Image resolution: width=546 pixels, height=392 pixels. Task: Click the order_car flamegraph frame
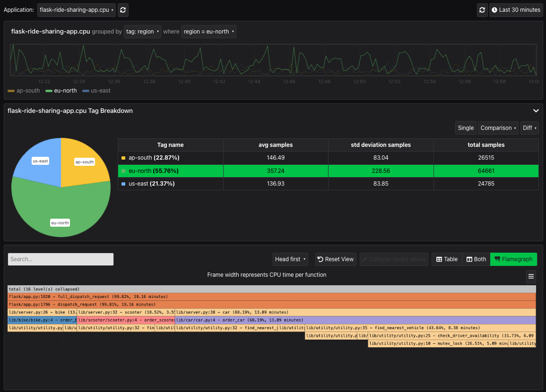point(355,320)
